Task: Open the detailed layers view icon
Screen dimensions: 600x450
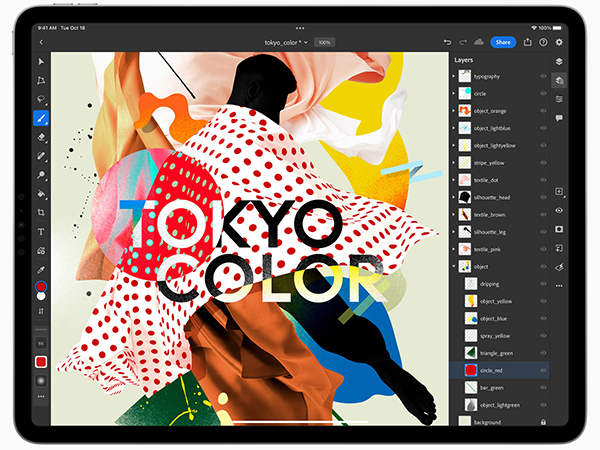Action: tap(559, 80)
